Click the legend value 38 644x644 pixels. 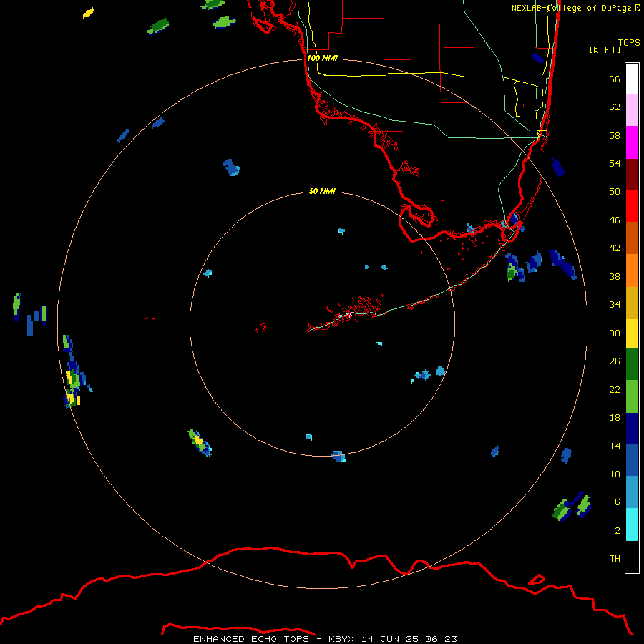(615, 277)
